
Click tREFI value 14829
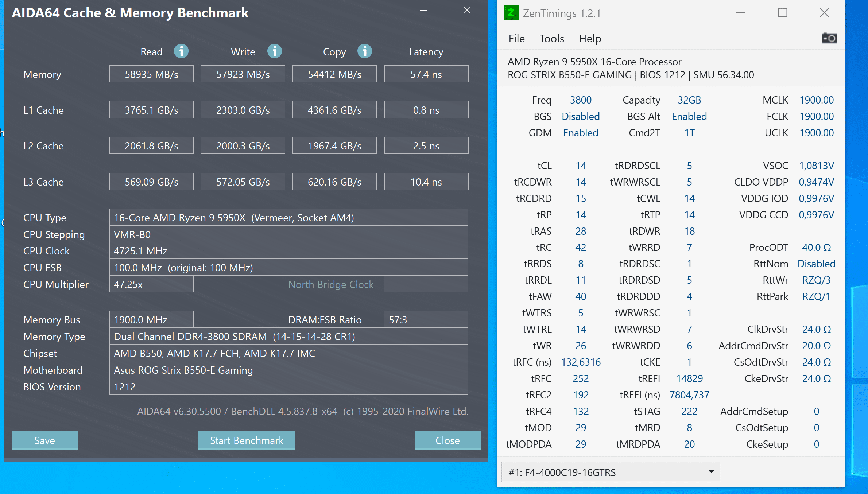tap(689, 378)
